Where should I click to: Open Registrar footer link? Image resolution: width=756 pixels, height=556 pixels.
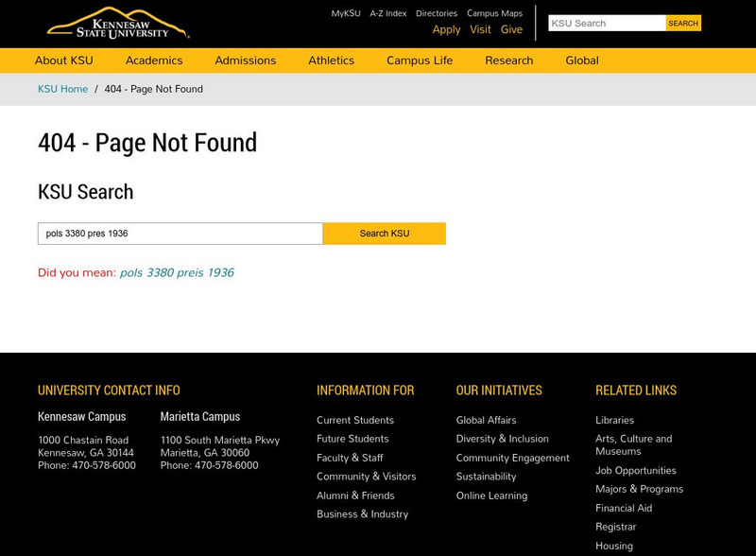point(616,527)
